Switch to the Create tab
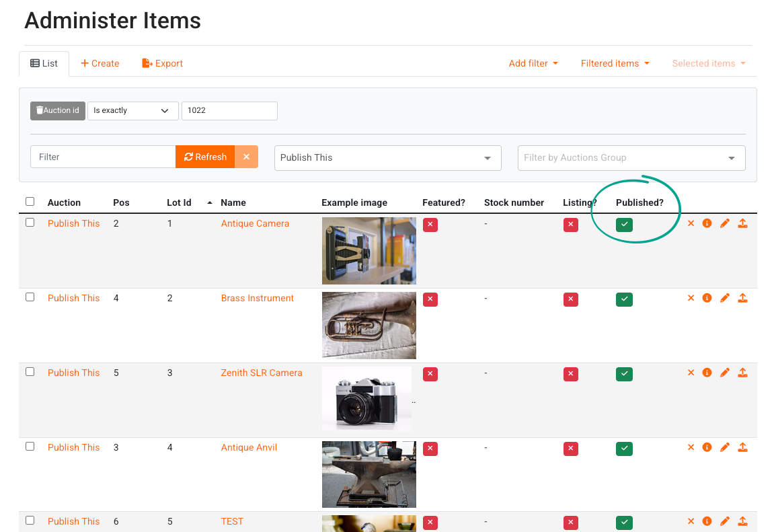The image size is (776, 532). (100, 63)
